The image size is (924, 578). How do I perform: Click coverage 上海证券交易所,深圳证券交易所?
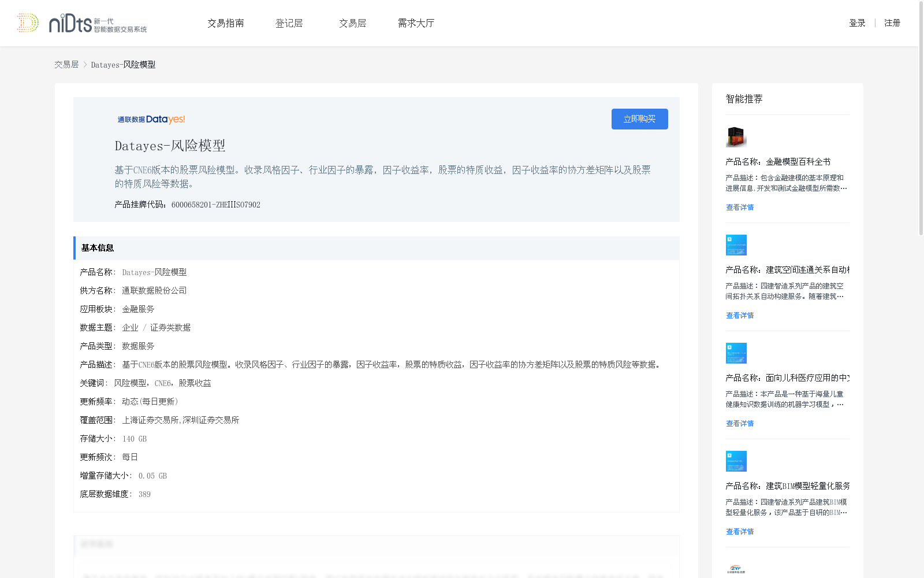tap(180, 420)
